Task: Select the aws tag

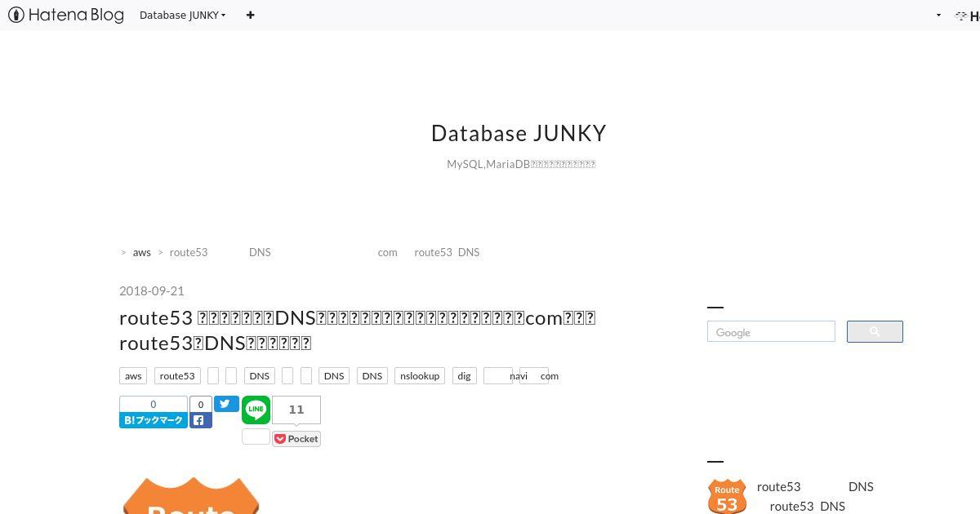Action: point(133,376)
